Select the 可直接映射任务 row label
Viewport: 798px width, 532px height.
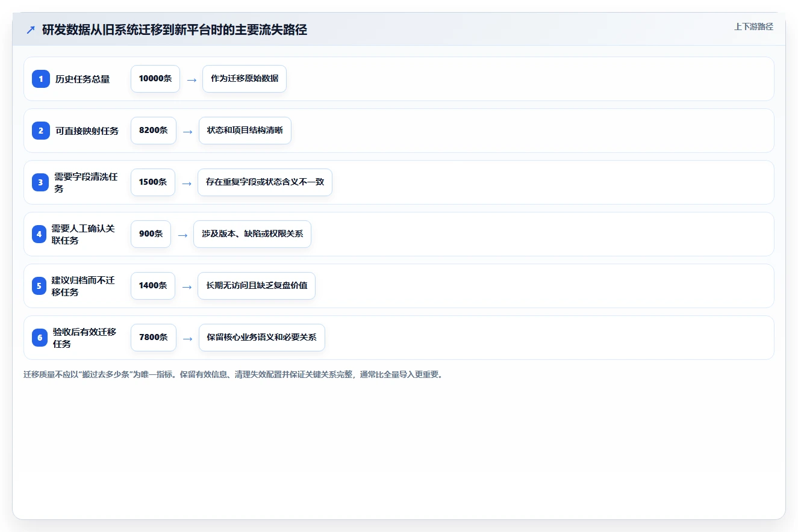[x=87, y=131]
